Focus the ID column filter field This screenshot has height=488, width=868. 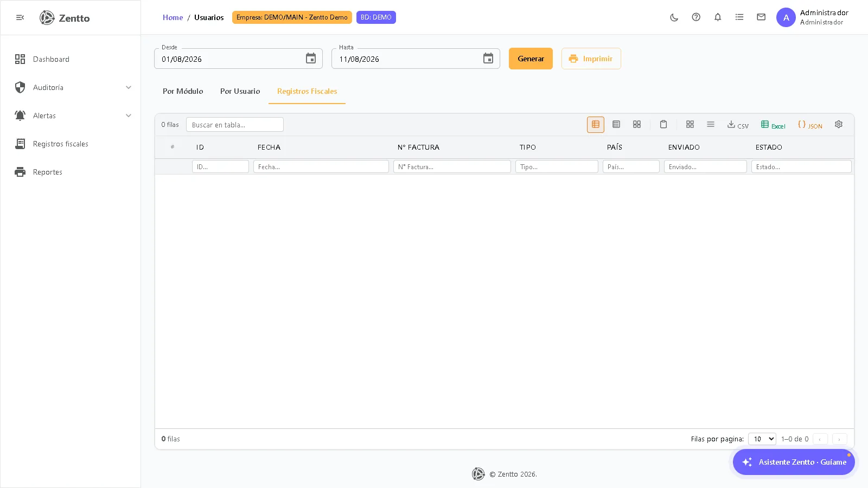(220, 166)
